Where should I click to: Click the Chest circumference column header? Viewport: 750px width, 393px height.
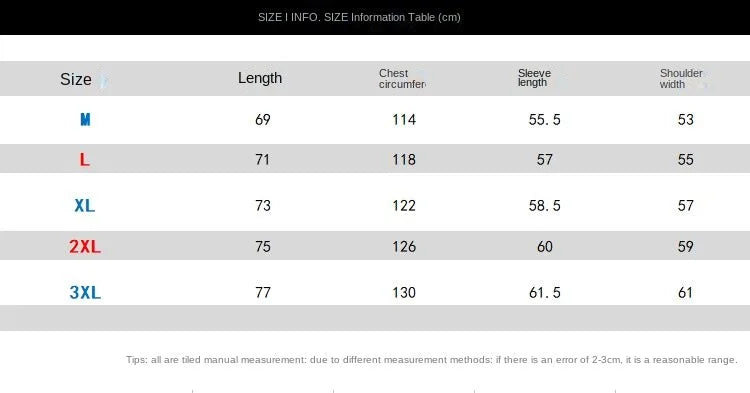click(402, 78)
